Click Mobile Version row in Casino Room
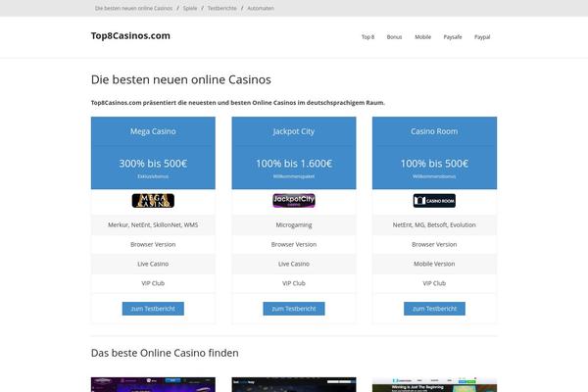This screenshot has height=392, width=588. [x=434, y=264]
